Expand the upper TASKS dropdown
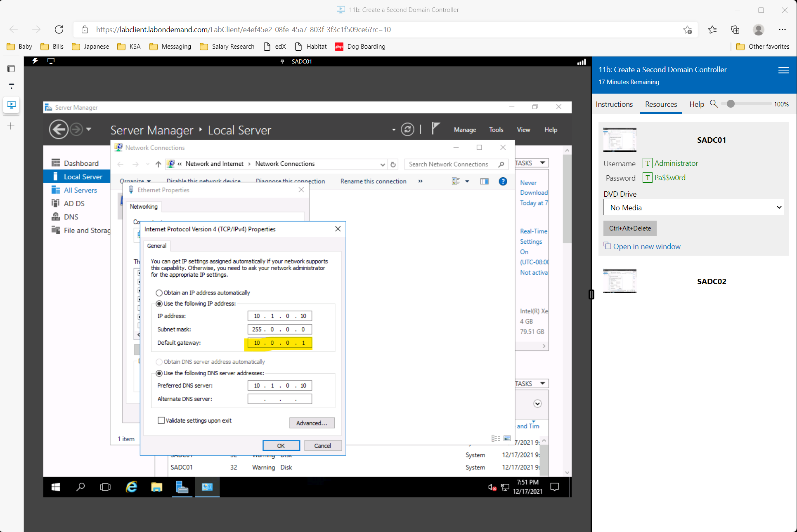This screenshot has height=532, width=797. (x=542, y=163)
